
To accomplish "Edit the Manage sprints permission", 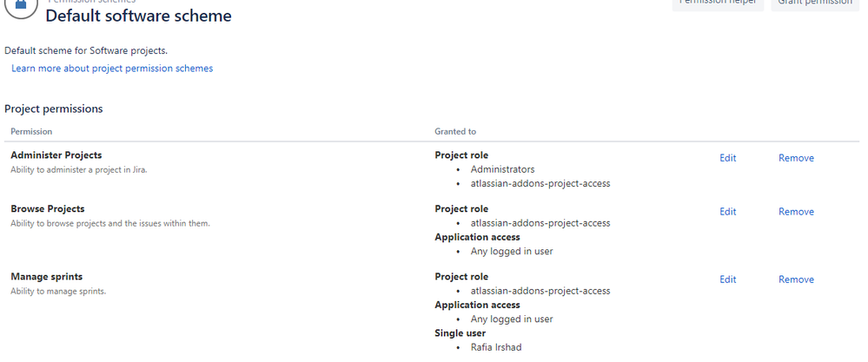I will point(728,280).
